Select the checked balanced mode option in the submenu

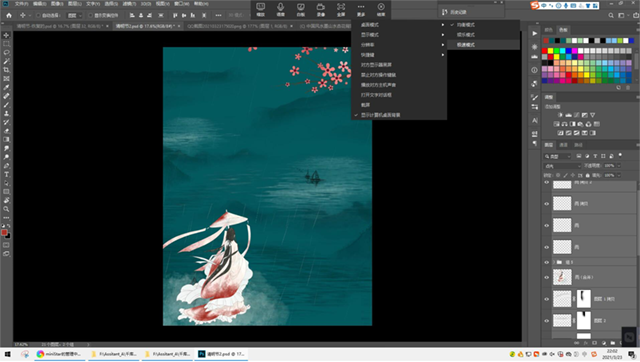pyautogui.click(x=483, y=25)
